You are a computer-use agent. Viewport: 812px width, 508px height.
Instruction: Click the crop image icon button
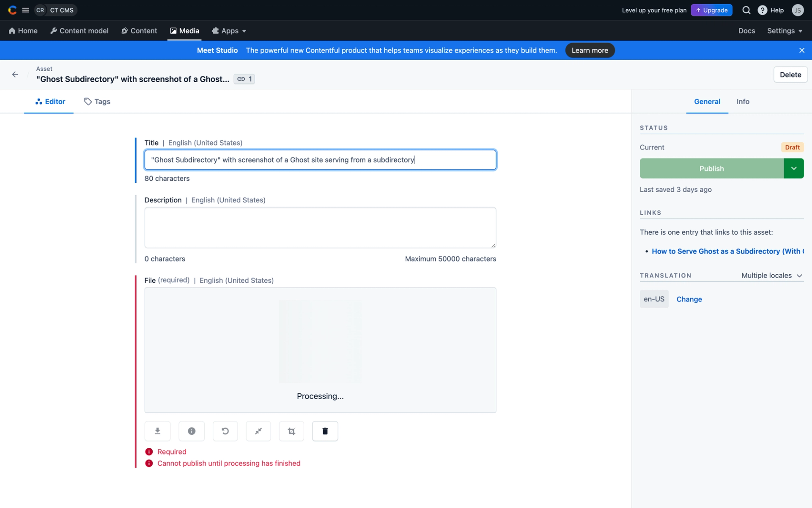(291, 431)
